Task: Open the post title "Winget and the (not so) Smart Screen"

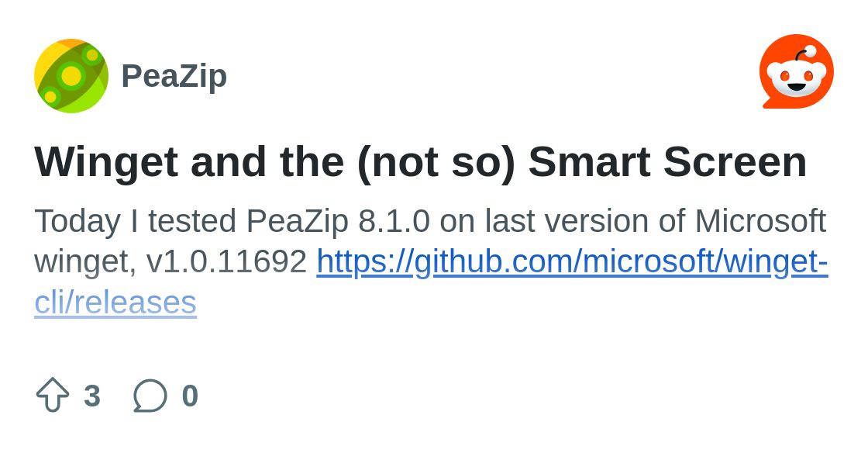Action: [421, 162]
